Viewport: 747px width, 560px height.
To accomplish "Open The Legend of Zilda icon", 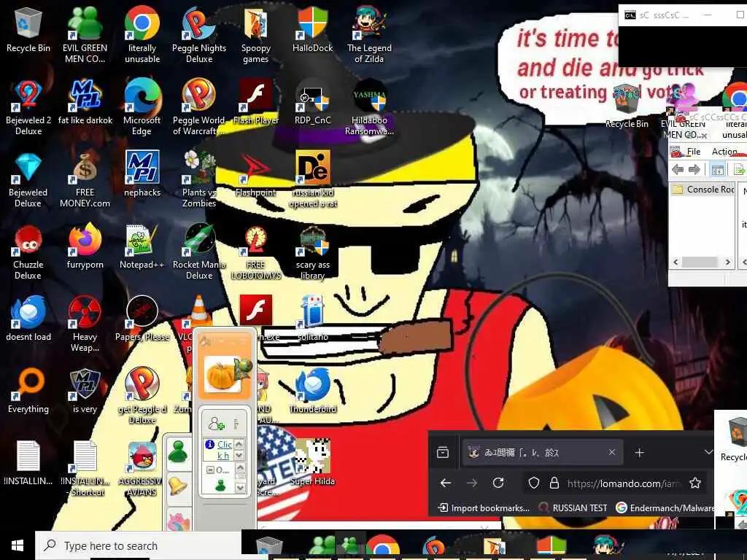I will [x=369, y=34].
